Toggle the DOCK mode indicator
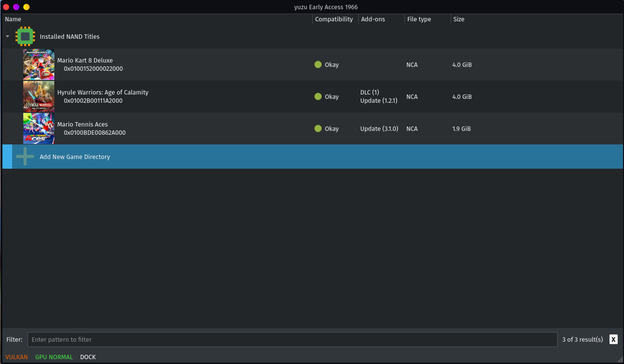 (x=88, y=357)
